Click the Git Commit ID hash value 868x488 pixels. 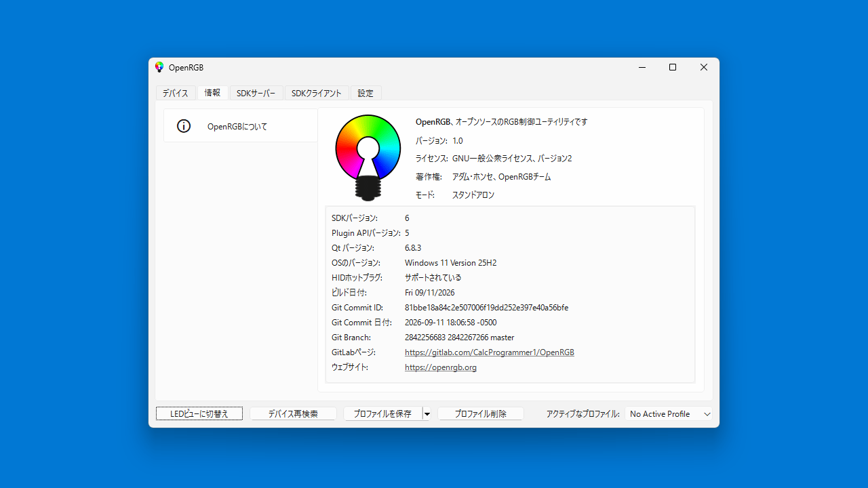[x=486, y=308]
